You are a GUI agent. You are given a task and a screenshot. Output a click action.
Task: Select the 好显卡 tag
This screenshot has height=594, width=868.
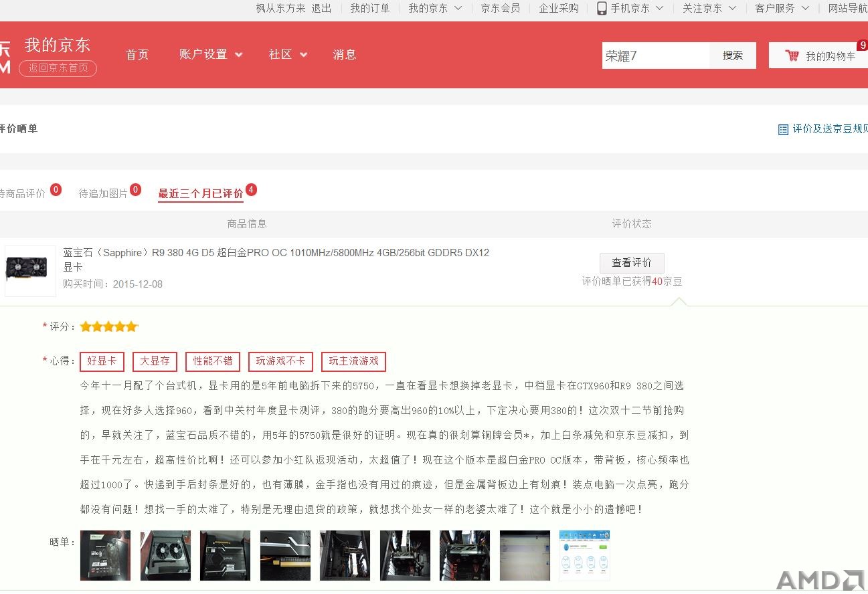click(x=102, y=361)
